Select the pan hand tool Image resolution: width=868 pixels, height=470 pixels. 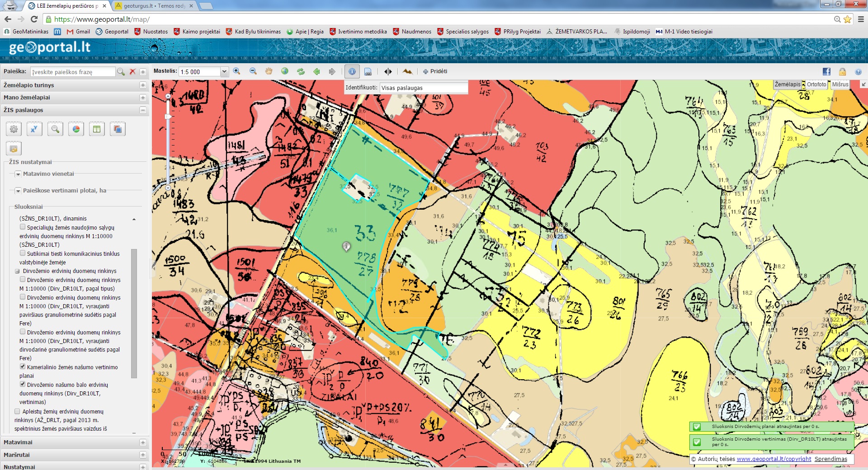[x=269, y=71]
